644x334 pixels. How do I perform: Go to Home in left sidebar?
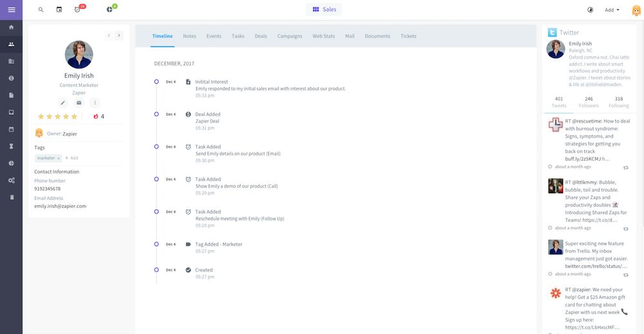click(11, 28)
